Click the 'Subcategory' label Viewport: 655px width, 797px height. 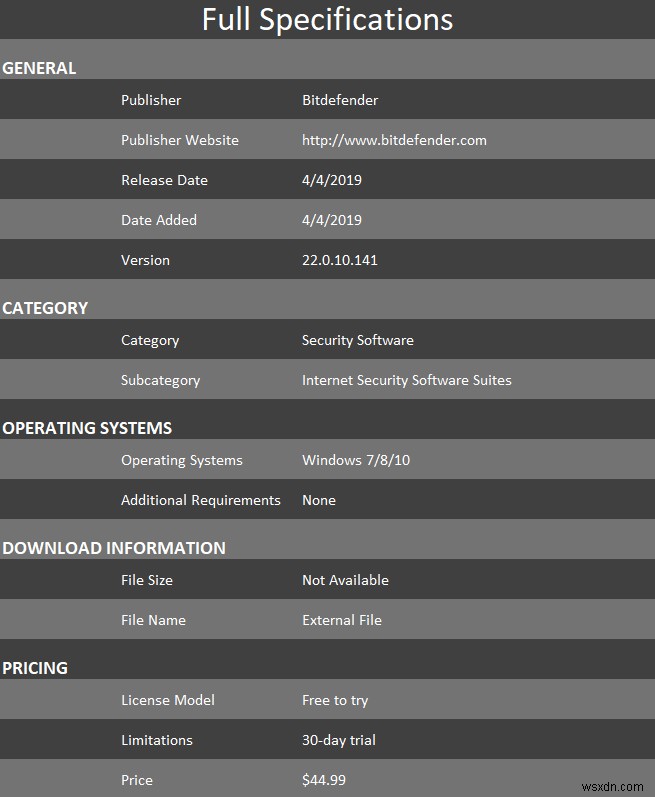[x=161, y=381]
